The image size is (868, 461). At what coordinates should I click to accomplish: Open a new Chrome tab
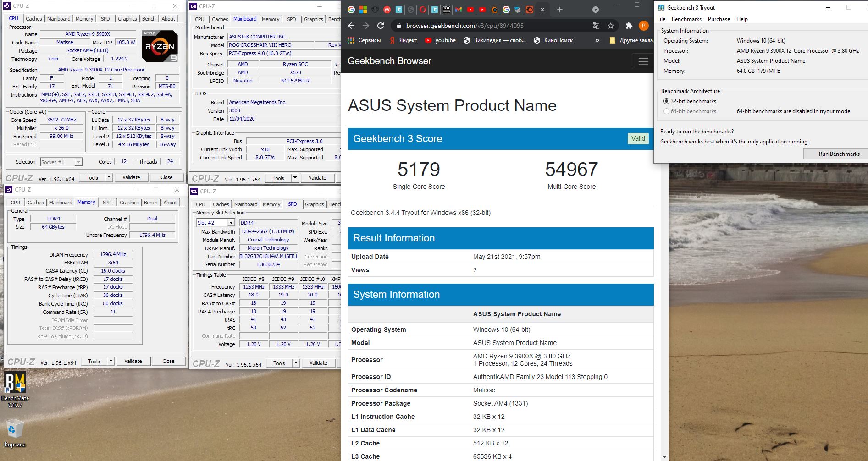(559, 10)
